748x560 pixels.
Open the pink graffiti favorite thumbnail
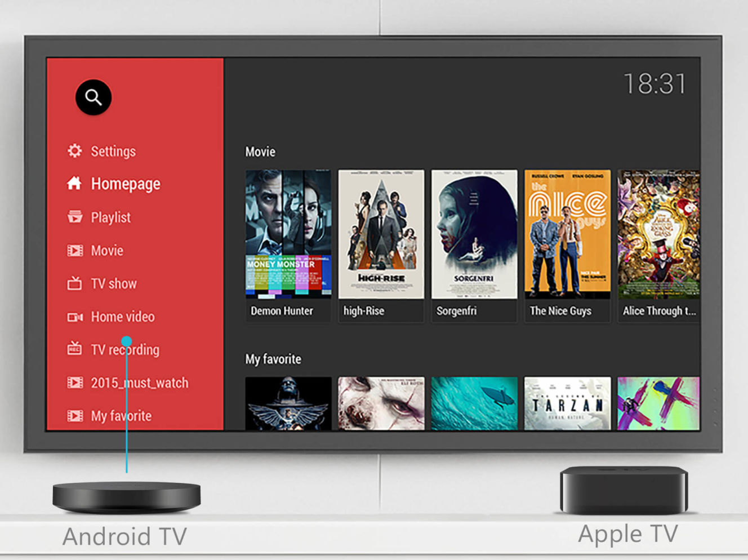pyautogui.click(x=658, y=404)
